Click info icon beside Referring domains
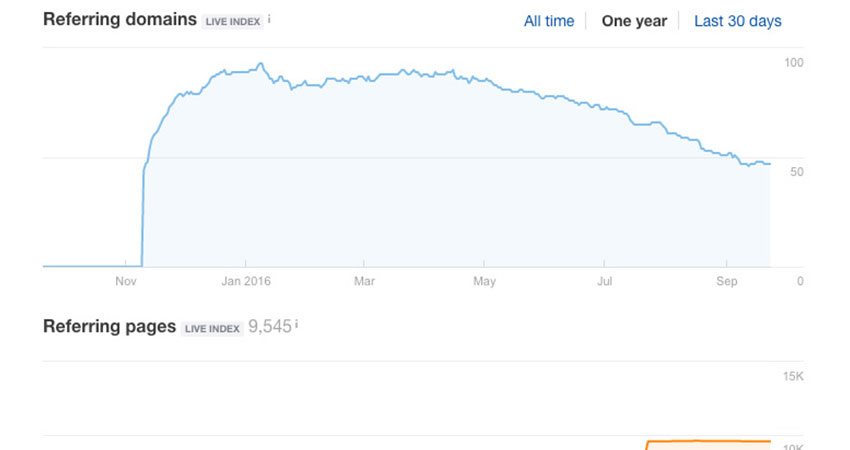 click(x=270, y=19)
